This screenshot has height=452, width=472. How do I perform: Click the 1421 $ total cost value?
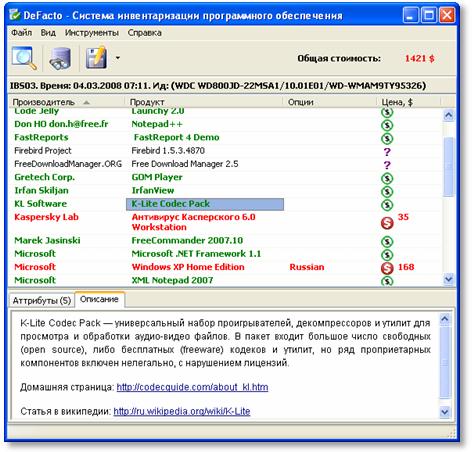point(420,58)
